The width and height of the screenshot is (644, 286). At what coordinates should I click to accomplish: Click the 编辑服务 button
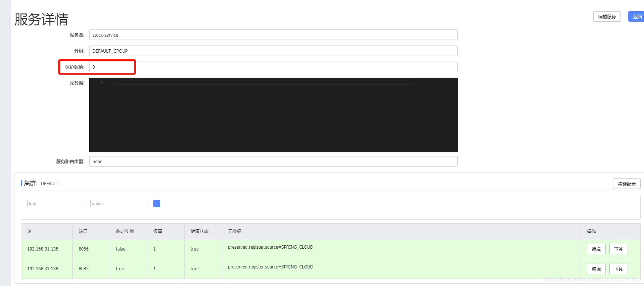(607, 16)
